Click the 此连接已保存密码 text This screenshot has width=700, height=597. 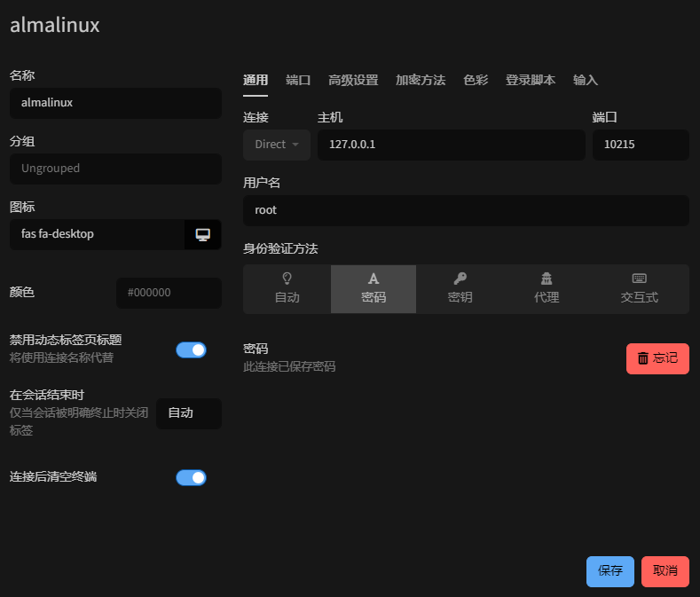289,367
